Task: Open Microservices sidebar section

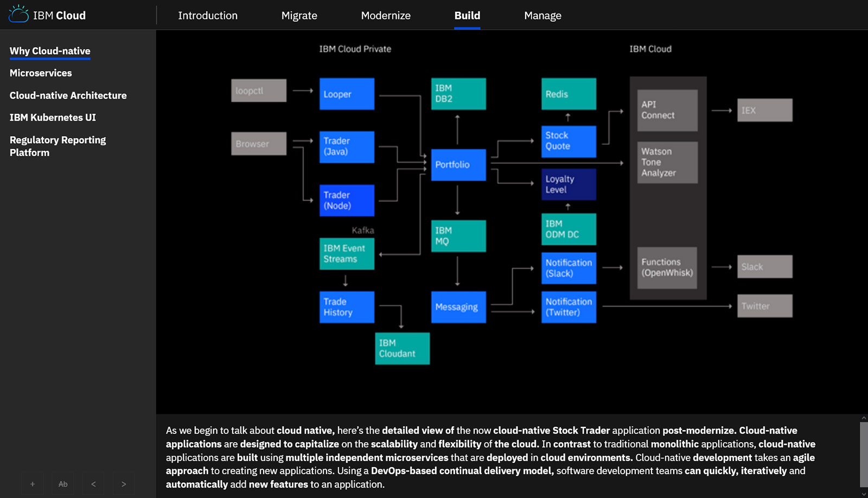Action: [x=41, y=73]
